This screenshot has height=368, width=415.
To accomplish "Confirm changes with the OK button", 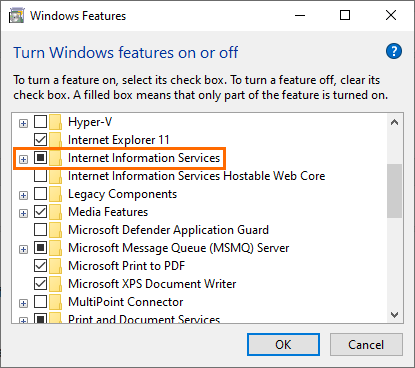I will (283, 345).
